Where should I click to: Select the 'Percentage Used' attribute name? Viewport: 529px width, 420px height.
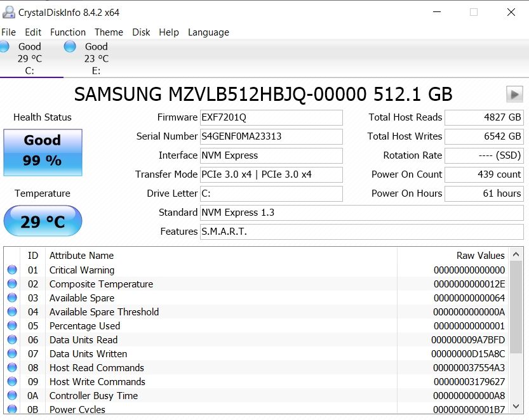[x=84, y=326]
